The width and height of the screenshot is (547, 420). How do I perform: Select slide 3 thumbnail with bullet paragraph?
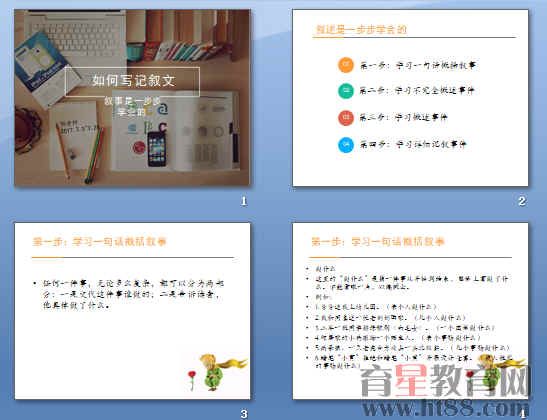(x=132, y=310)
